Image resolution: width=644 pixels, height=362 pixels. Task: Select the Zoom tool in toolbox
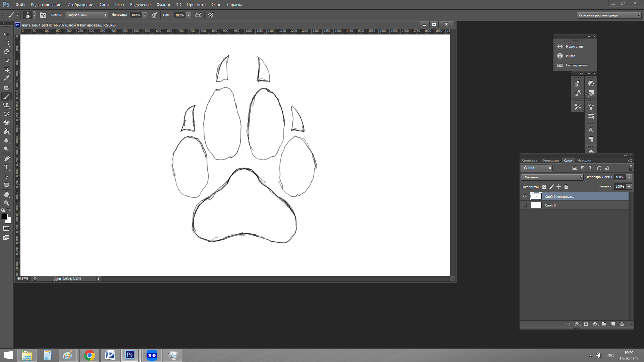point(6,203)
